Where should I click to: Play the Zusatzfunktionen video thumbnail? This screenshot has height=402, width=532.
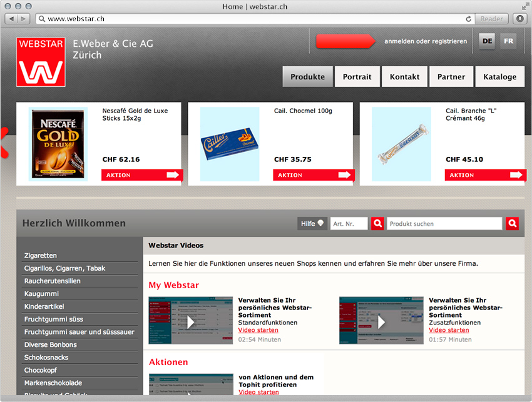click(381, 321)
